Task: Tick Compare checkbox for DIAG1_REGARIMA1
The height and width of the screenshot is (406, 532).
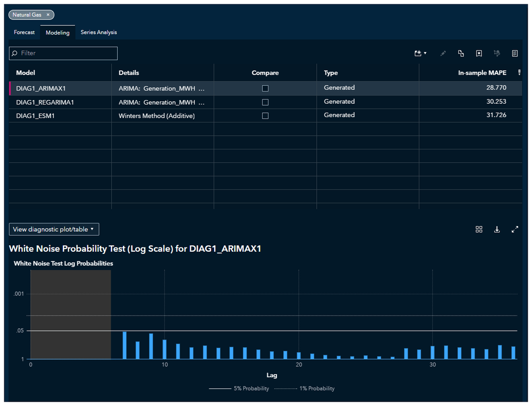Action: click(x=265, y=102)
